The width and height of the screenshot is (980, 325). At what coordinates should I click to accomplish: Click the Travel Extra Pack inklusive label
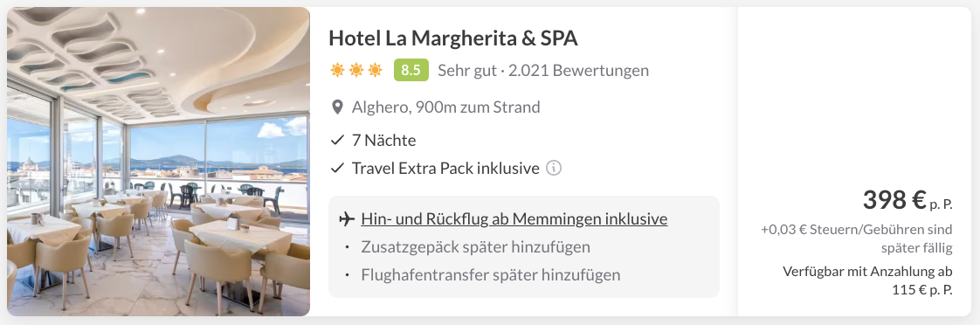click(x=445, y=168)
